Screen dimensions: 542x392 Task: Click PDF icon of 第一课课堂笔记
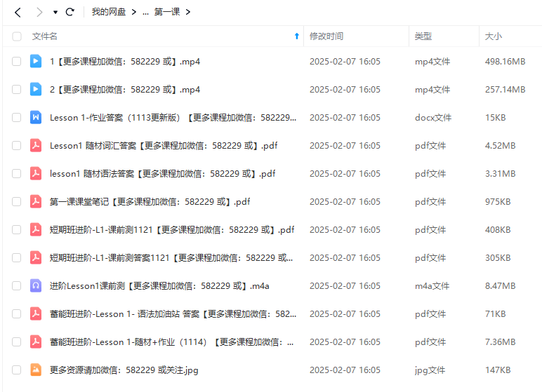point(36,201)
